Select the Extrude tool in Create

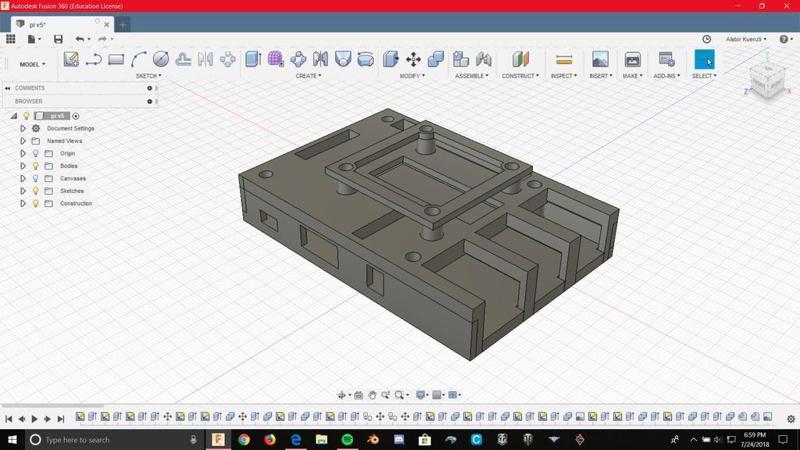253,60
